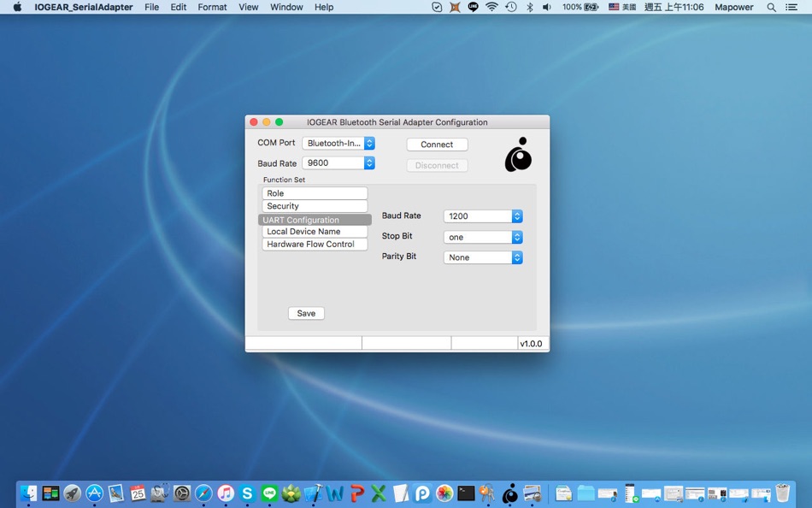Open the UART Baud Rate 1200 dropdown

[483, 216]
